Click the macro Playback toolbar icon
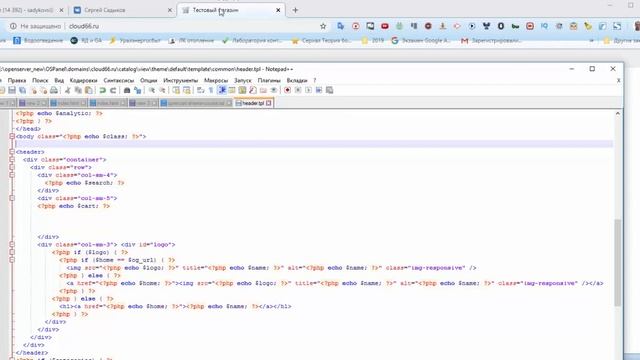The width and height of the screenshot is (640, 360). (308, 90)
